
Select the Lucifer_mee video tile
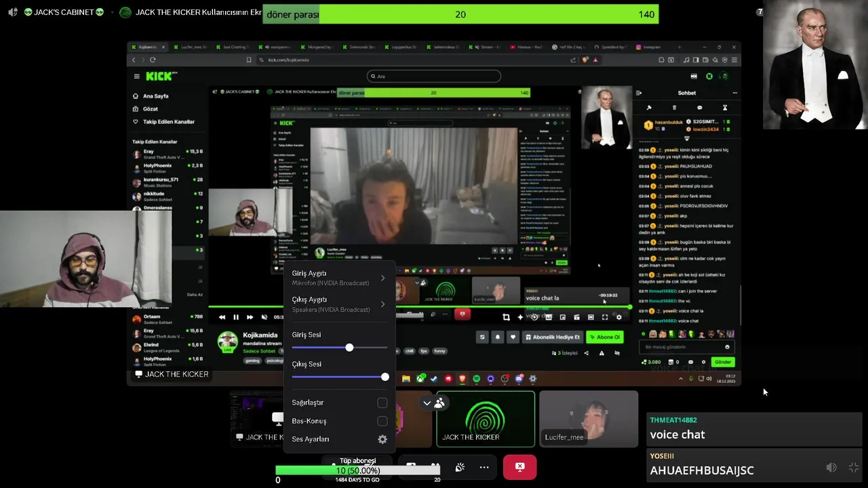click(x=589, y=420)
